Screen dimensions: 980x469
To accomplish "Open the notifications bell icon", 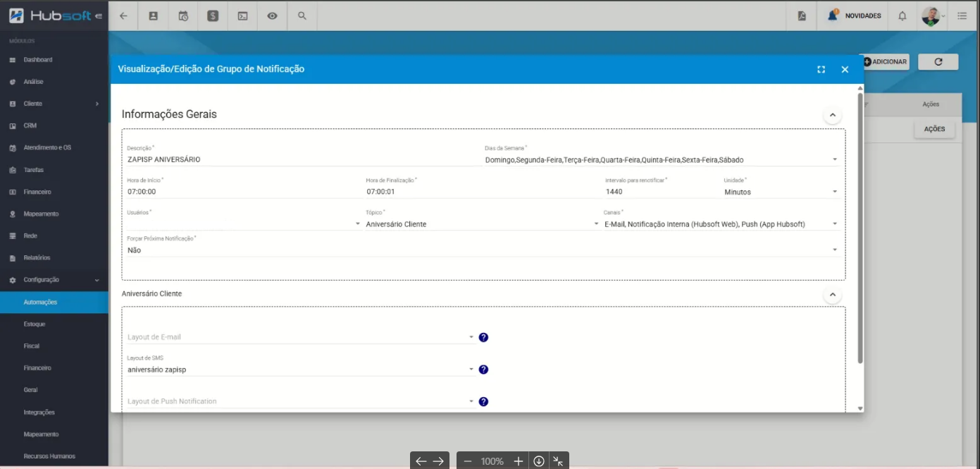I will pyautogui.click(x=902, y=16).
